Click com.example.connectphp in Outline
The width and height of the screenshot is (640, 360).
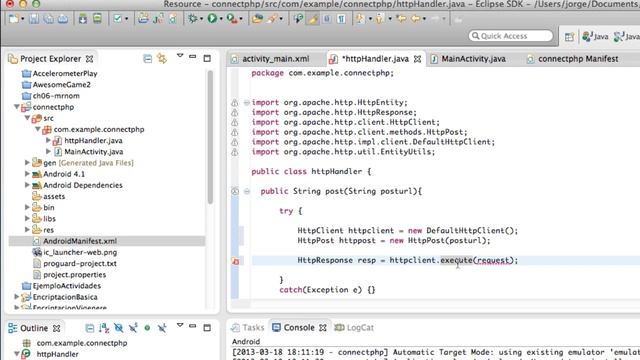[82, 343]
